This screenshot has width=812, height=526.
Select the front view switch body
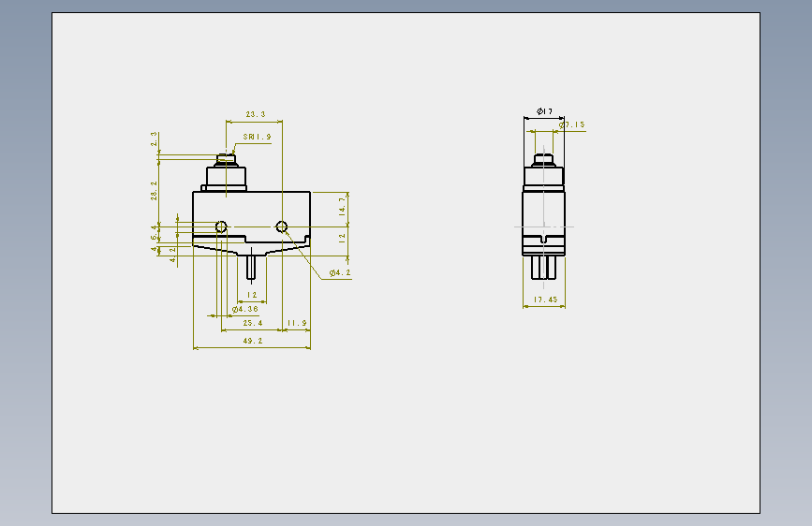pyautogui.click(x=252, y=222)
